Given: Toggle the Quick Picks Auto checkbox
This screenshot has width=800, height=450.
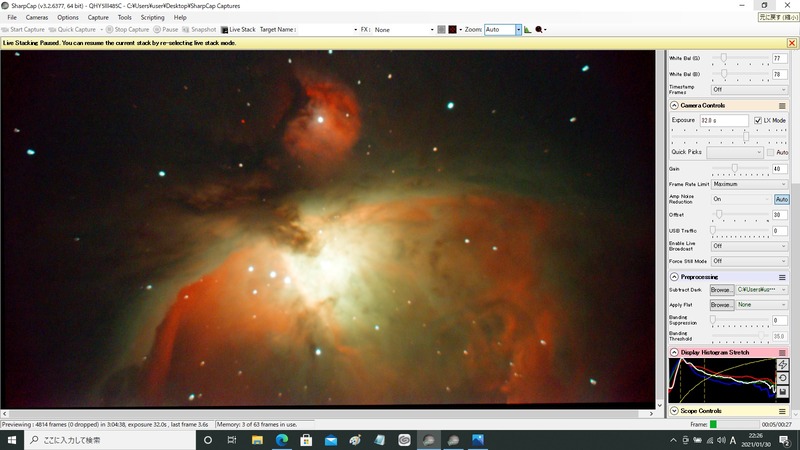Looking at the screenshot, I should [770, 152].
